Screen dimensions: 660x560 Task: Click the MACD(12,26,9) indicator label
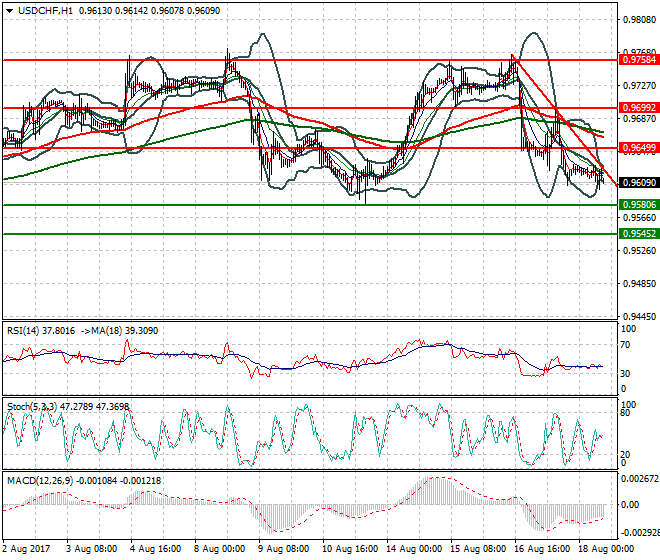click(42, 481)
